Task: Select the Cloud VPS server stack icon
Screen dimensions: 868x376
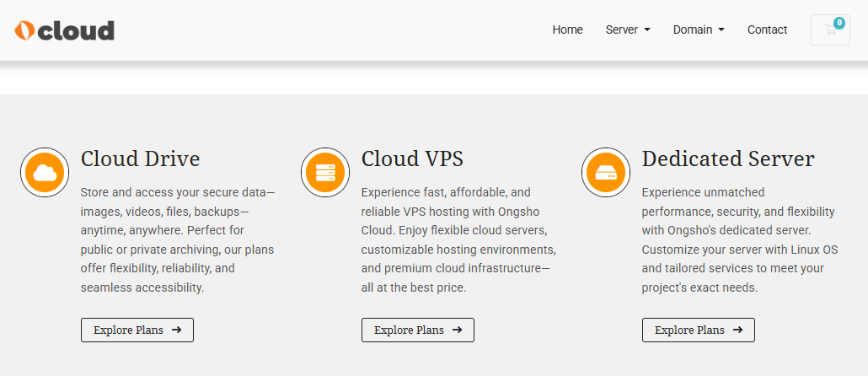Action: tap(325, 173)
